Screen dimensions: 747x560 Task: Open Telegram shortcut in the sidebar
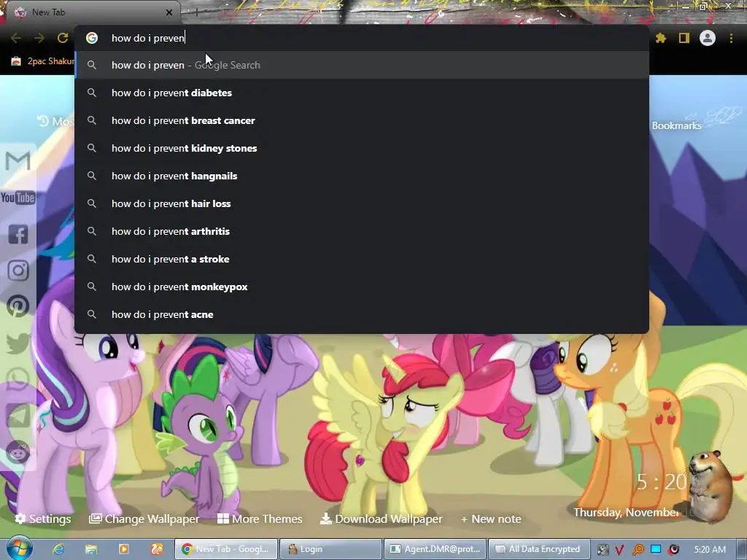18,416
